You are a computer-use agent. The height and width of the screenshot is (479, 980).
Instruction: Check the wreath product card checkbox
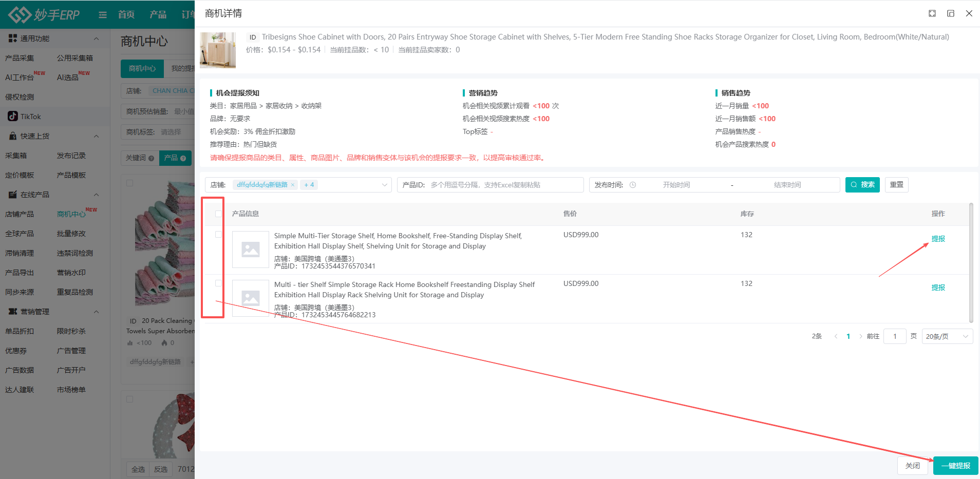pyautogui.click(x=130, y=399)
